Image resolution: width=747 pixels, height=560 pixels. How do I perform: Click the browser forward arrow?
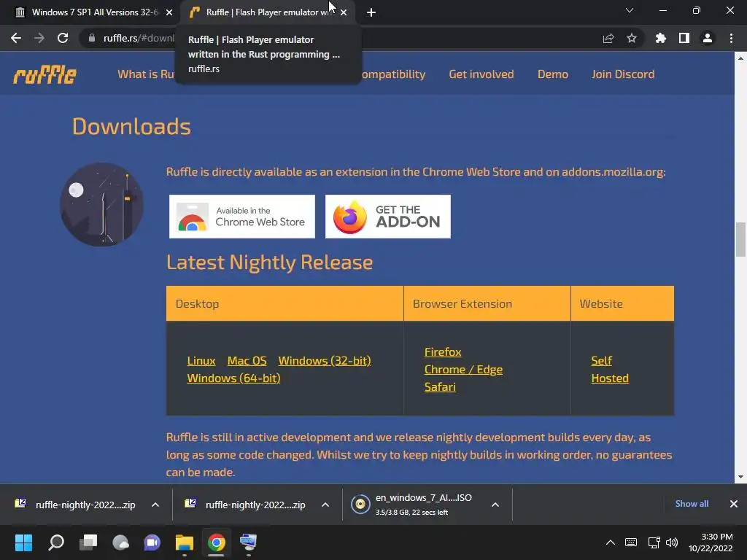coord(39,38)
